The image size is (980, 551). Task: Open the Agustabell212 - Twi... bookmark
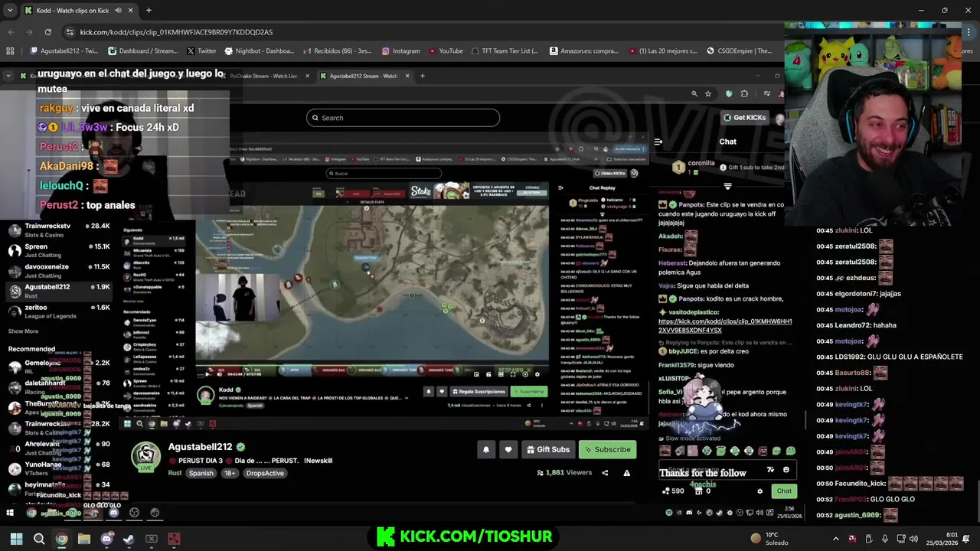(64, 51)
